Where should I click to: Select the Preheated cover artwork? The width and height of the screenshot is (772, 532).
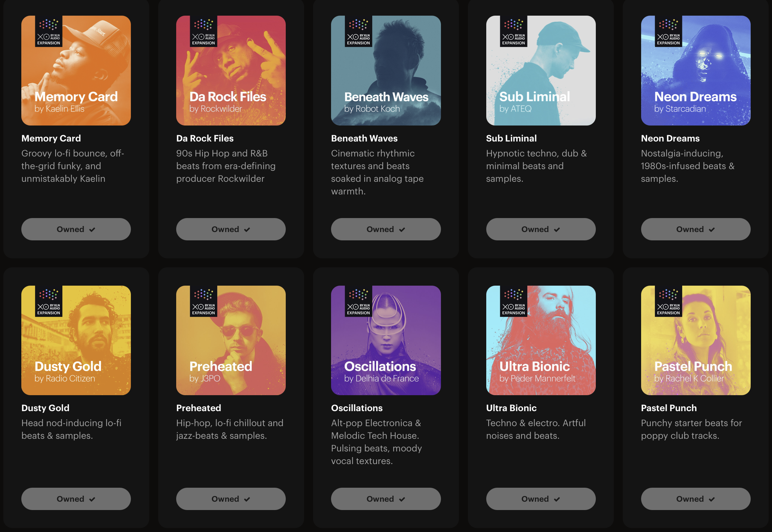[x=231, y=340]
